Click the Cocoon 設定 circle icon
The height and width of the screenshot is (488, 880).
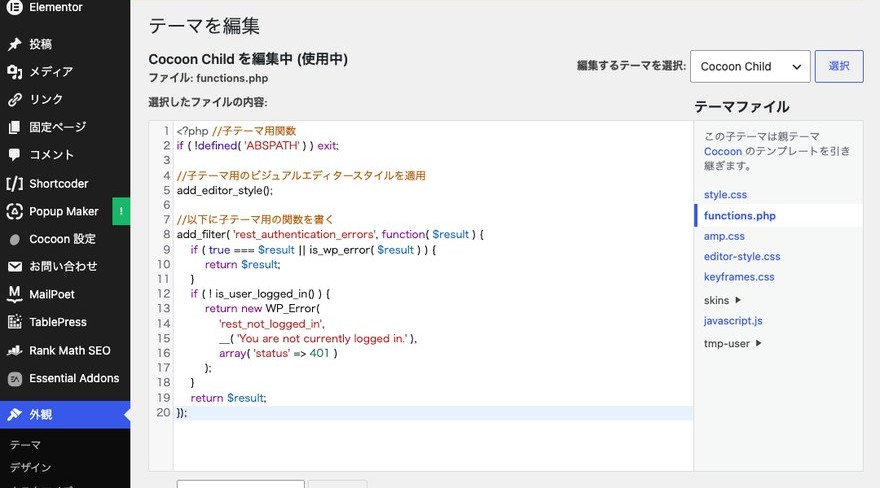pos(15,240)
